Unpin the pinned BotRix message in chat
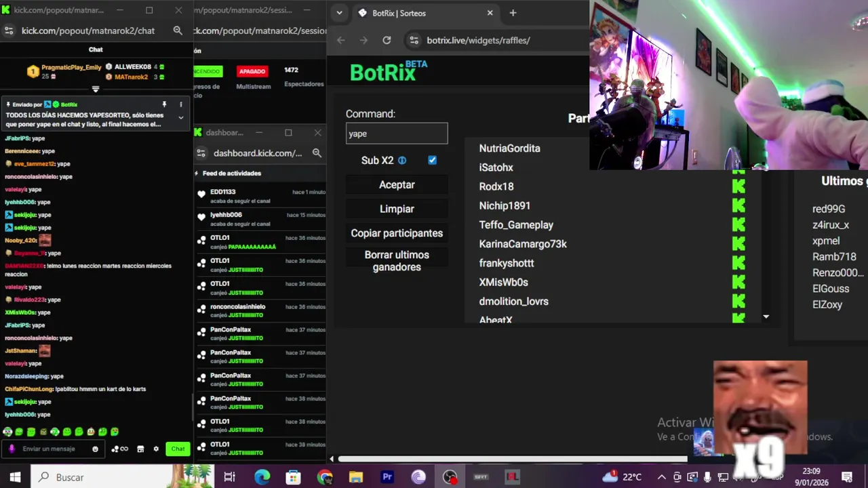 [164, 104]
